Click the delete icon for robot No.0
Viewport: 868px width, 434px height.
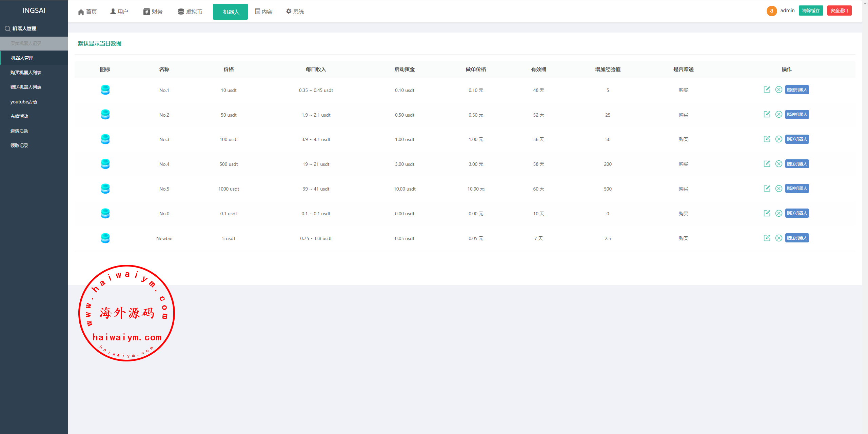(779, 213)
